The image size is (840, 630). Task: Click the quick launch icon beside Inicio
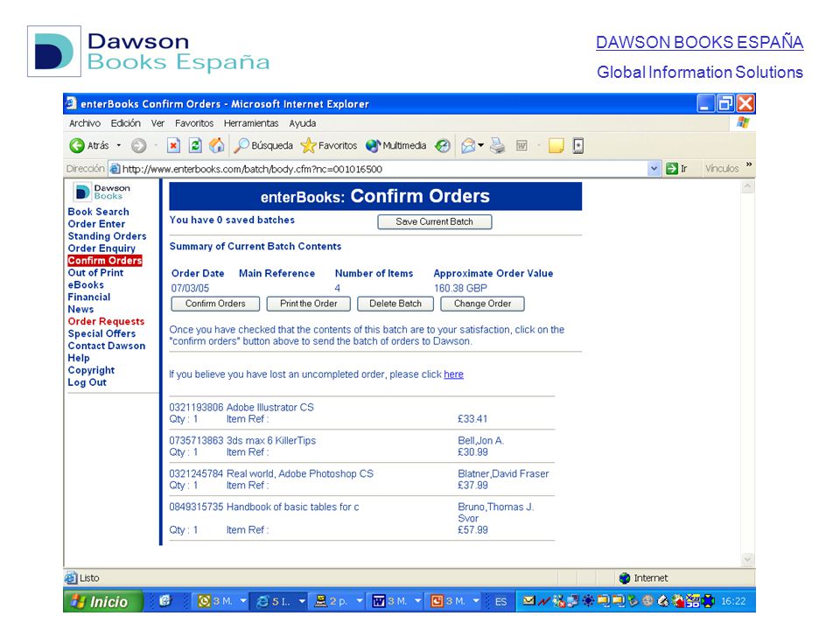point(165,601)
